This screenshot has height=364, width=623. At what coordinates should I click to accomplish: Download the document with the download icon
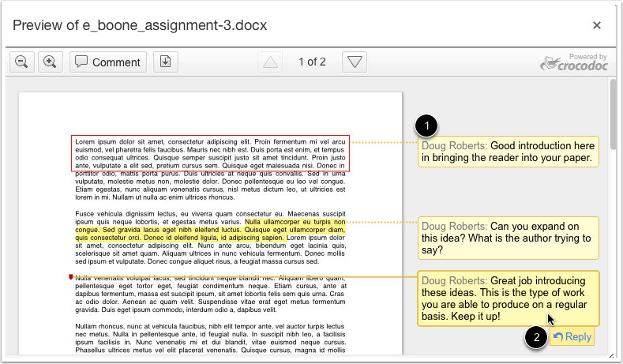click(166, 62)
